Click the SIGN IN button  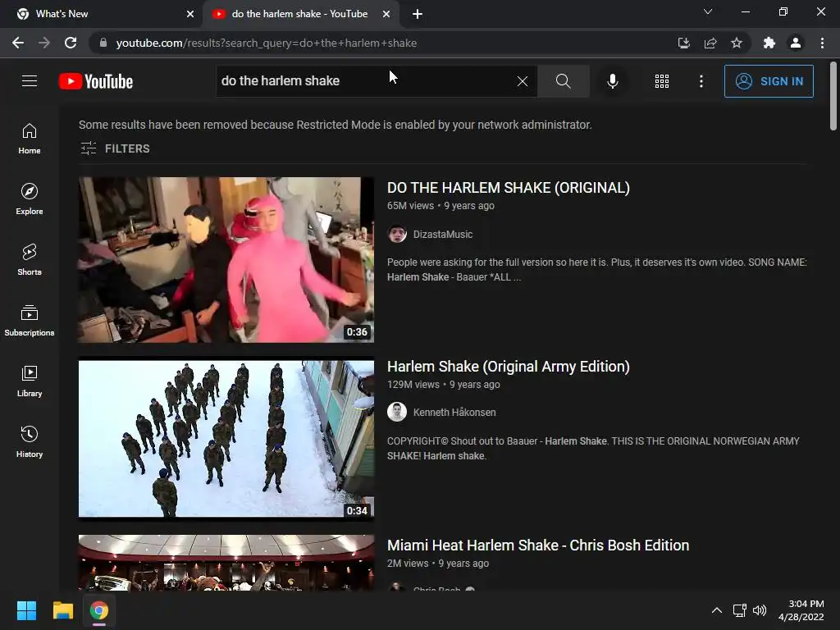(769, 81)
